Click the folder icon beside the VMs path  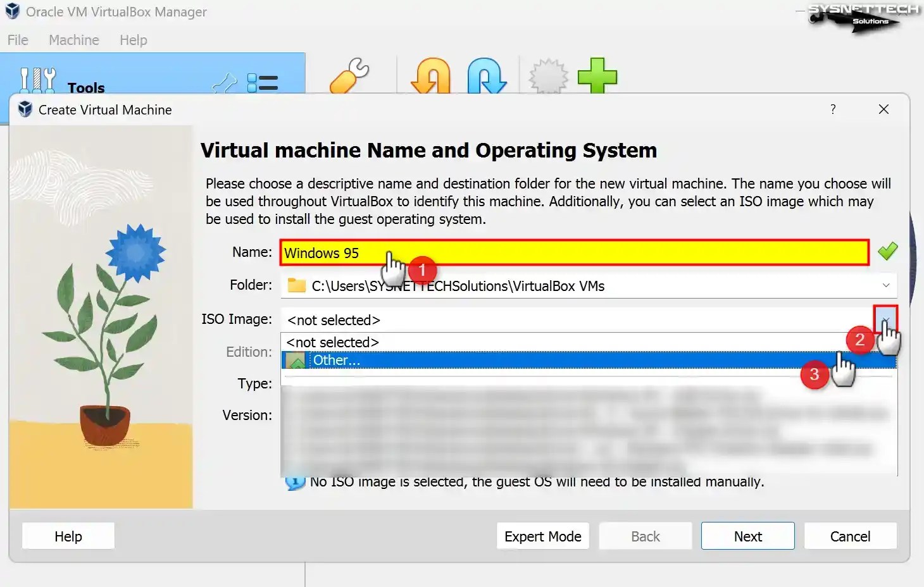point(295,286)
